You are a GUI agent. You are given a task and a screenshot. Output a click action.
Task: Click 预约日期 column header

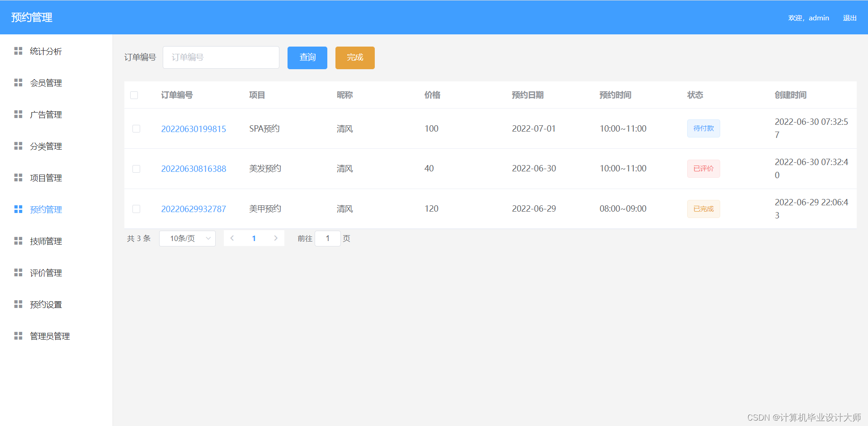point(528,95)
